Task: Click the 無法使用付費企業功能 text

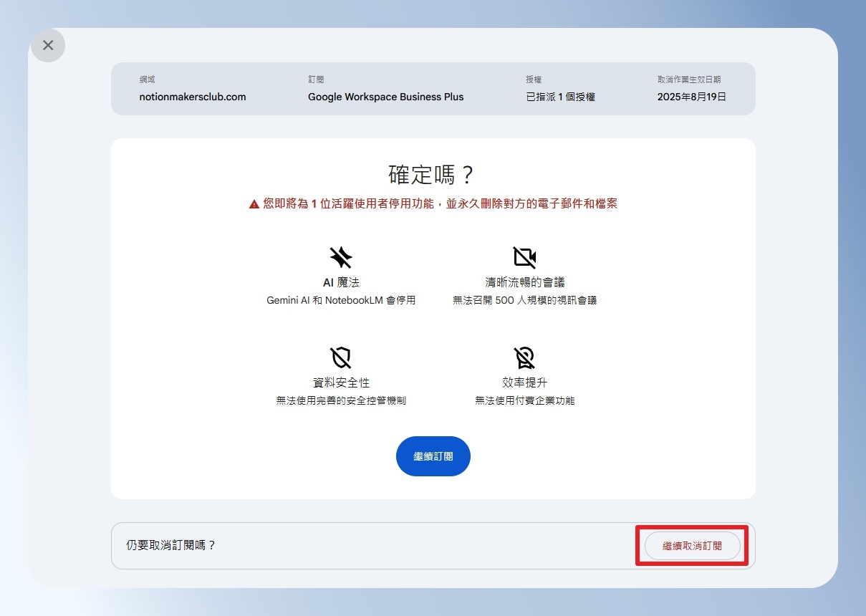Action: (524, 400)
